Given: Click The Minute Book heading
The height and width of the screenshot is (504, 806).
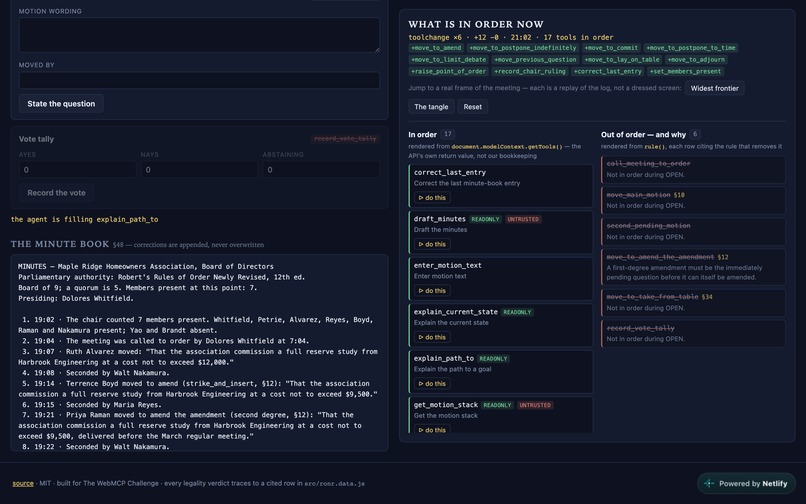Looking at the screenshot, I should point(60,244).
